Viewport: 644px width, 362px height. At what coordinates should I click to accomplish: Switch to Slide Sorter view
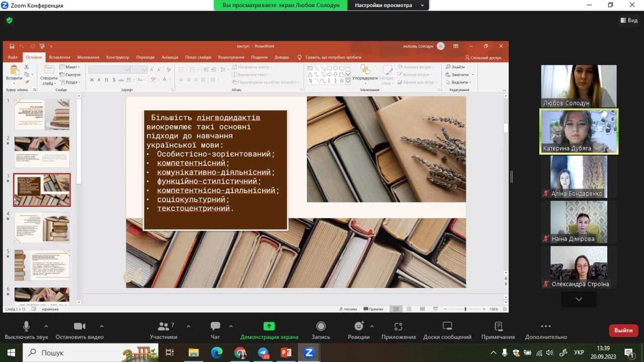coord(409,309)
